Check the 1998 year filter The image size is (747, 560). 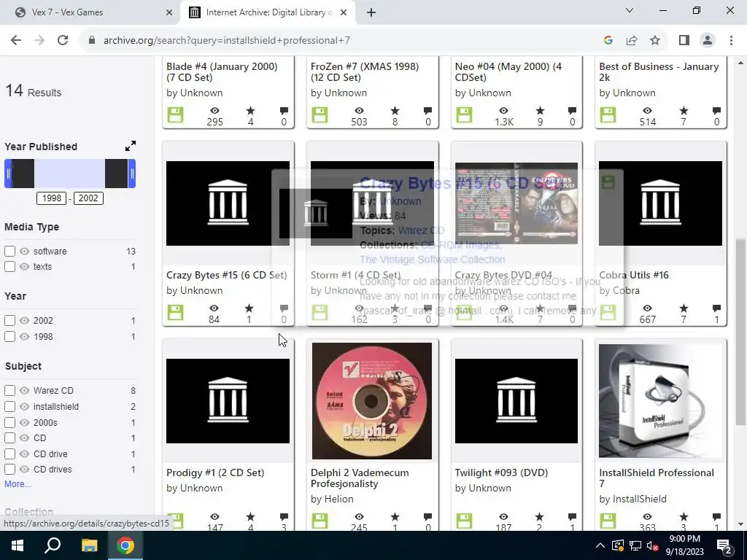pyautogui.click(x=9, y=336)
